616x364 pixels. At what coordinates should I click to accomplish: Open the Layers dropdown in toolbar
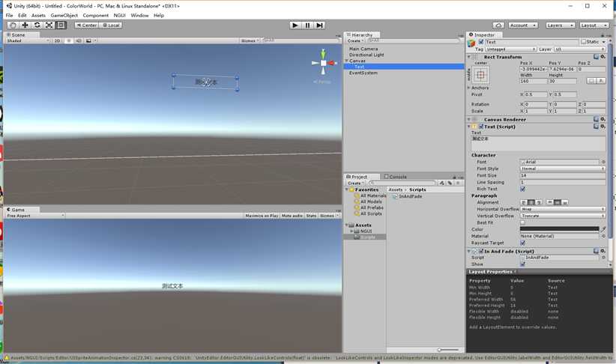pyautogui.click(x=561, y=25)
